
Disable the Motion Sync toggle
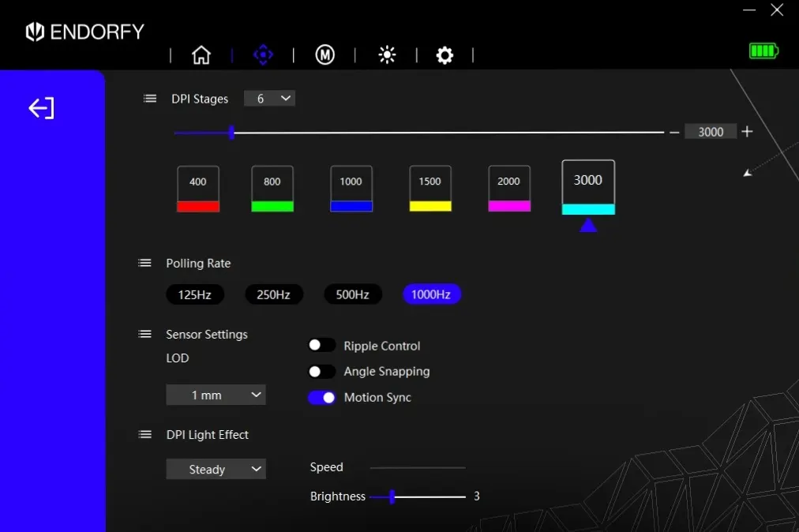click(321, 397)
